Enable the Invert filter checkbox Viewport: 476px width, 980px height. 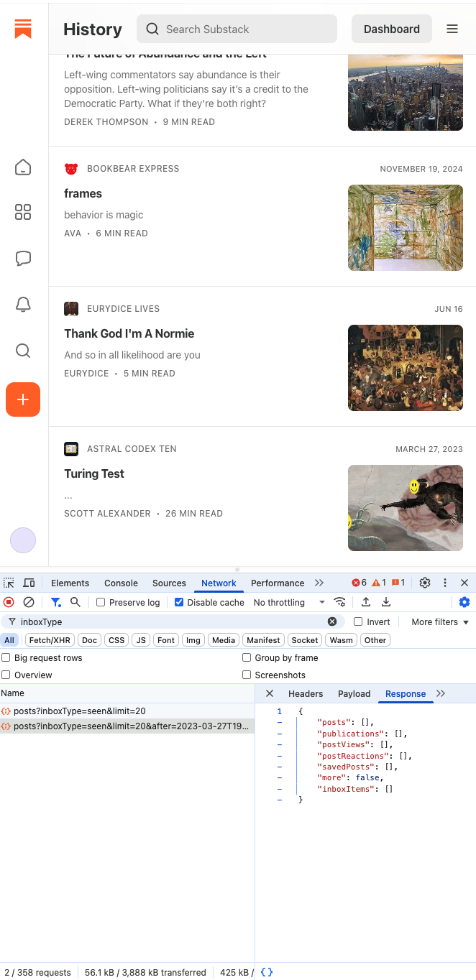coord(358,621)
